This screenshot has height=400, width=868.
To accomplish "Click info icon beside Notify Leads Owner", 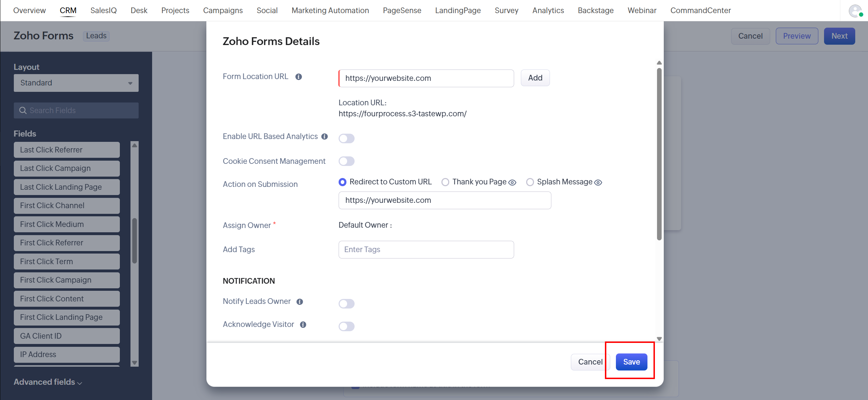I will pyautogui.click(x=300, y=302).
